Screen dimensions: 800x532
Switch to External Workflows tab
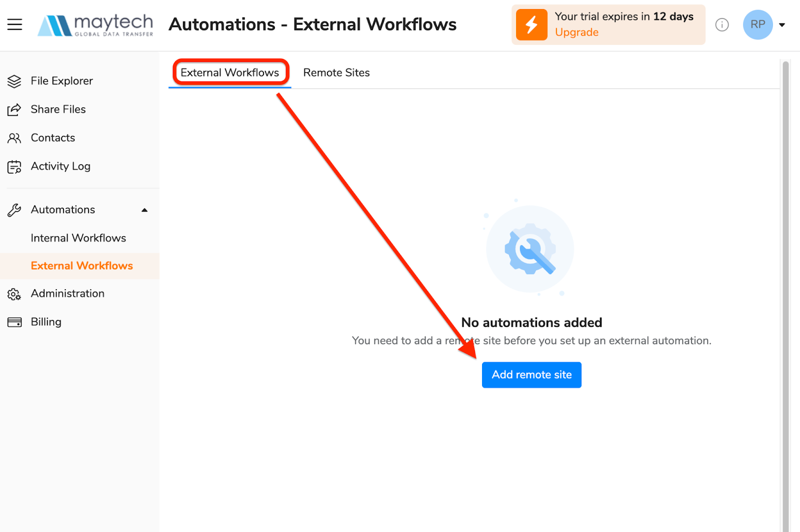click(x=230, y=72)
